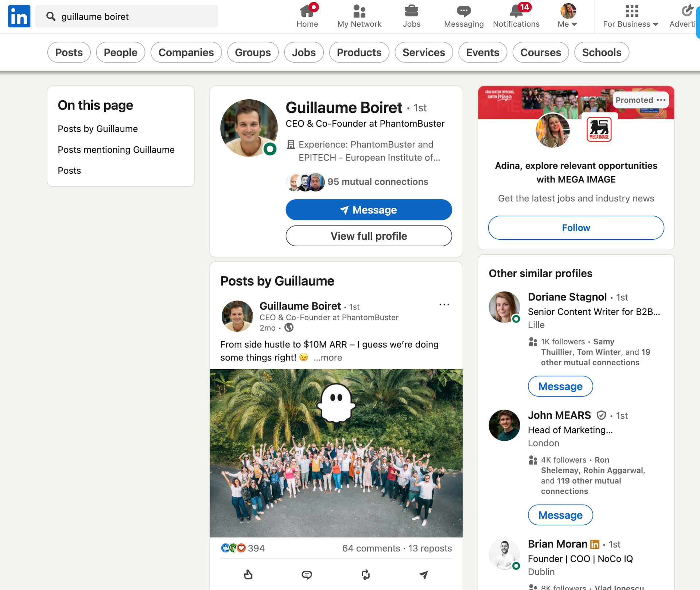Open My Network from the top nav
700x590 pixels.
(359, 16)
